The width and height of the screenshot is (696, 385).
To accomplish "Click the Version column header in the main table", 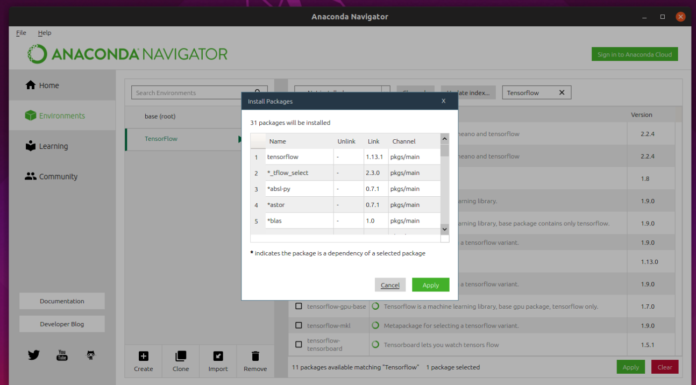I will click(641, 115).
